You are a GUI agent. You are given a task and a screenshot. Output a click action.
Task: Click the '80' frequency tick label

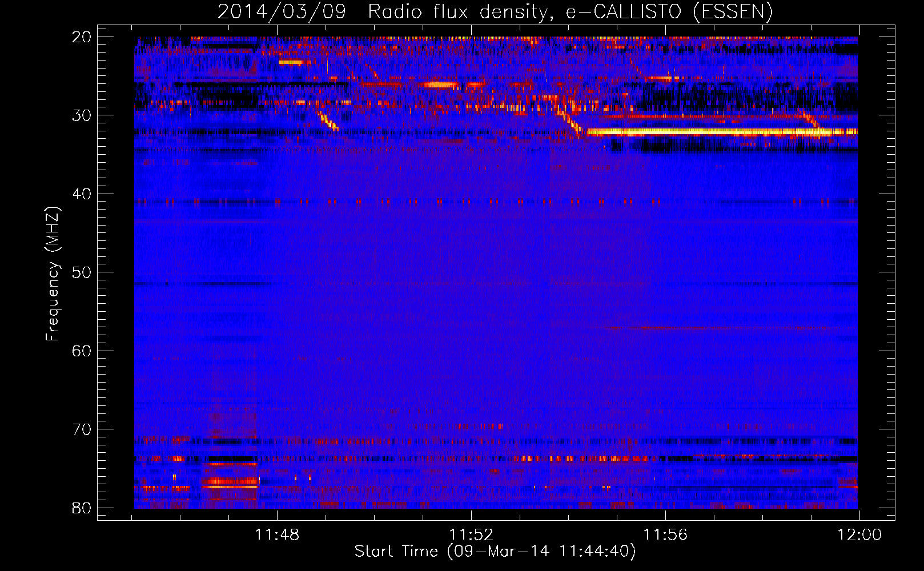[82, 508]
